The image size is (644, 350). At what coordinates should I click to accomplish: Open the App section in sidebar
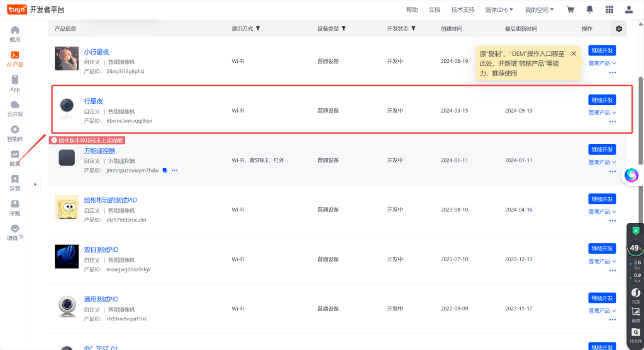tap(15, 83)
